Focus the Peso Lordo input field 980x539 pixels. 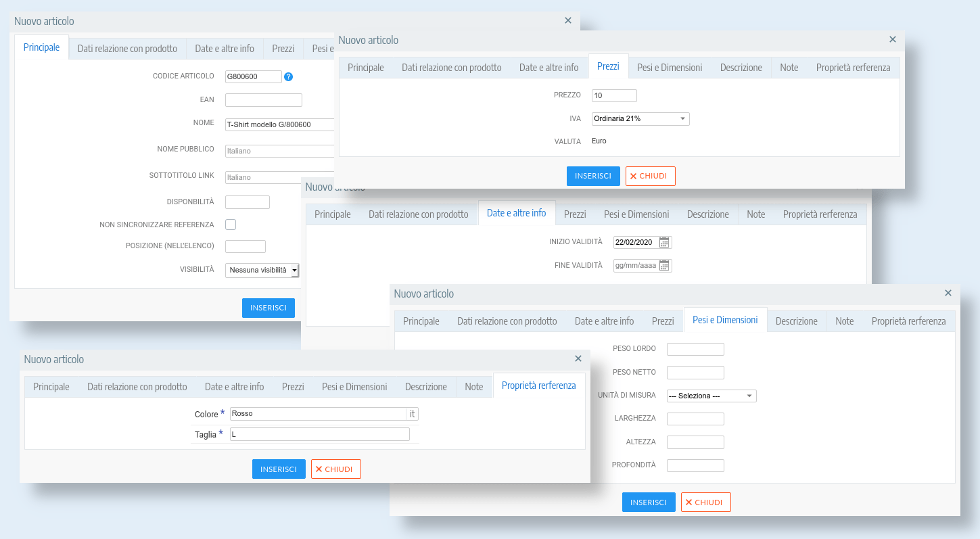[x=695, y=350]
